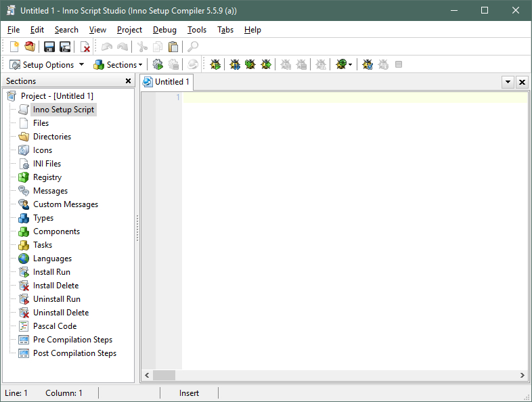The image size is (532, 402).
Task: Click the greyed helmet icon in toolbar
Action: (x=193, y=64)
